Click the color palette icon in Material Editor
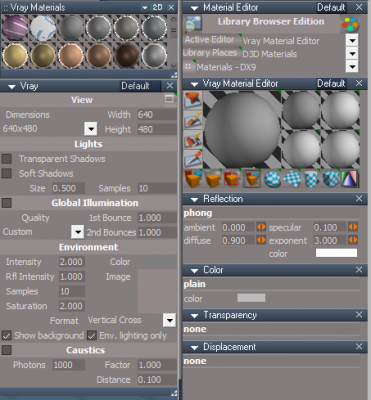Screen dimensions: 371x400 point(350,24)
